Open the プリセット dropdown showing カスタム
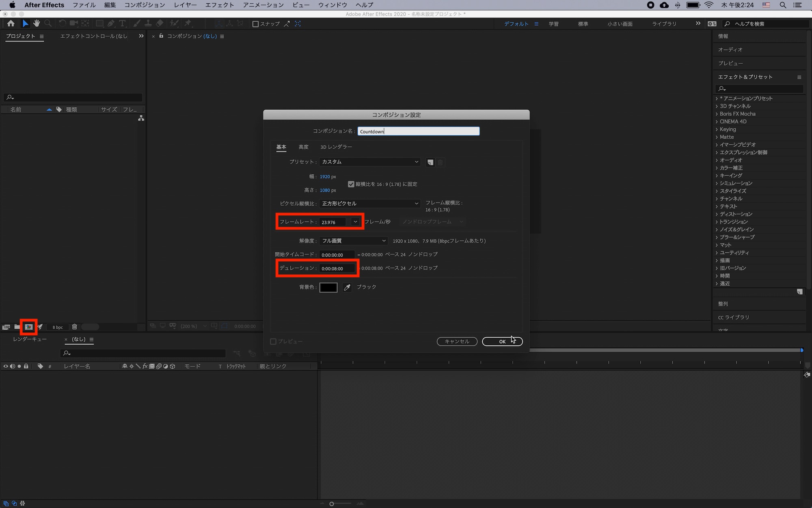Screen dimensions: 812x508 coord(369,162)
